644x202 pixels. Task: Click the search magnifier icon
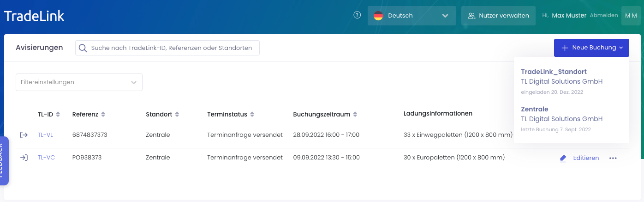point(83,48)
